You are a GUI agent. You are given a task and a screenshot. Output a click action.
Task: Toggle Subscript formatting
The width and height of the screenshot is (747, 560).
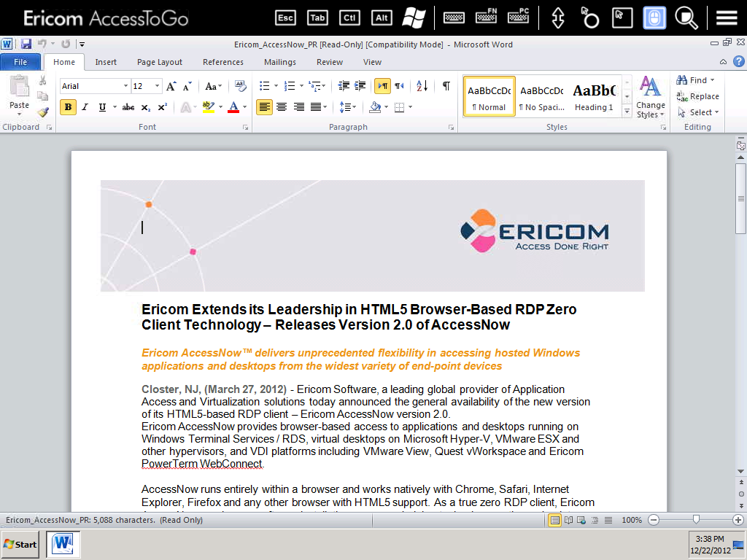145,107
